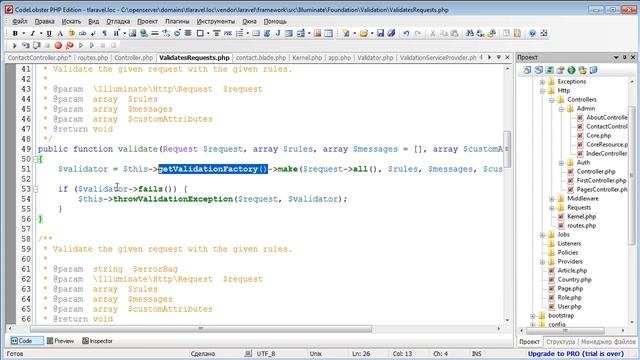This screenshot has width=640, height=360.
Task: Click the first icon in the Project panel toolbar
Action: [527, 70]
